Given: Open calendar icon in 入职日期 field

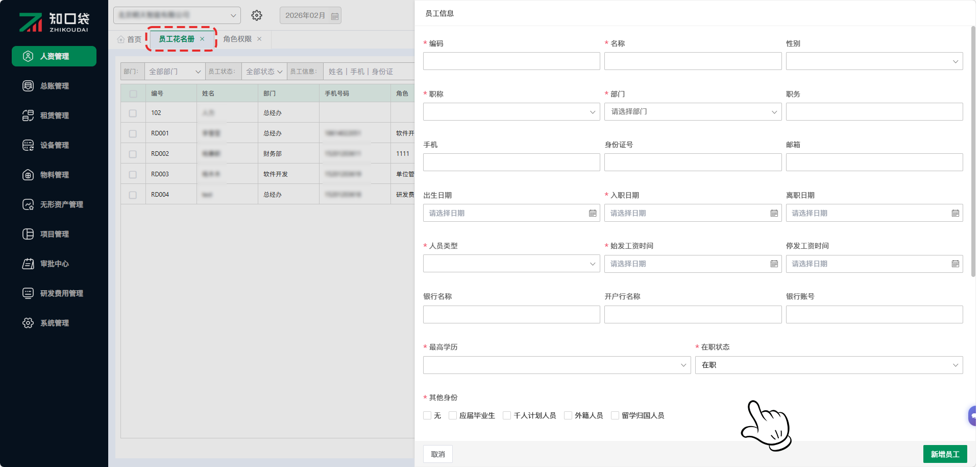Looking at the screenshot, I should pyautogui.click(x=774, y=213).
